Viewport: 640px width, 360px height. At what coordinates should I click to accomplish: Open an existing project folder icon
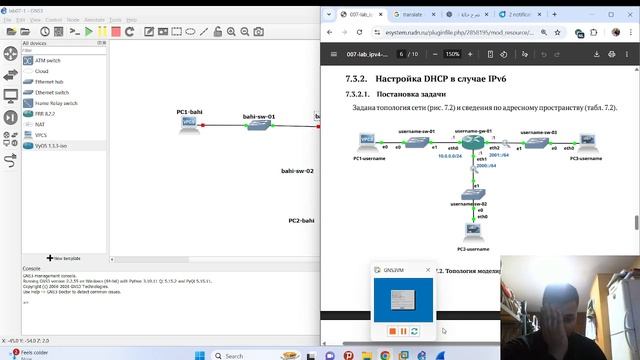pos(25,31)
